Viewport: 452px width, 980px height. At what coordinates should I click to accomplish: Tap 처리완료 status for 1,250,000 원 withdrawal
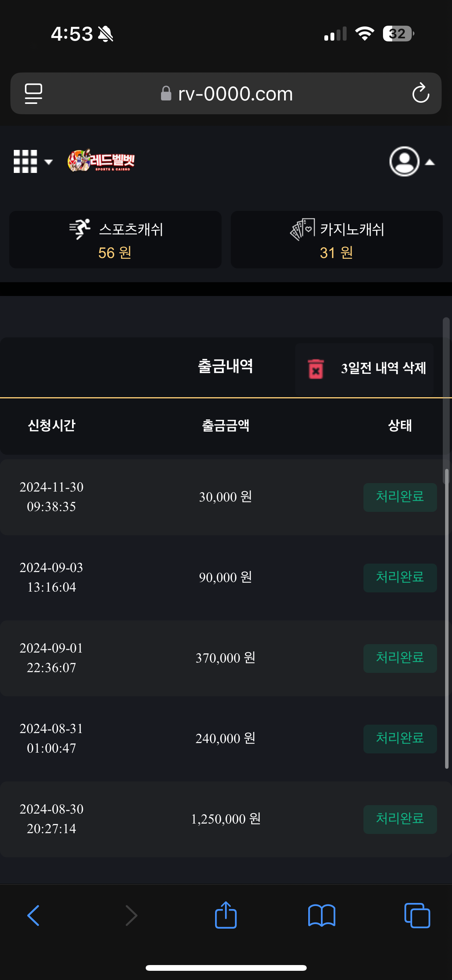click(400, 819)
